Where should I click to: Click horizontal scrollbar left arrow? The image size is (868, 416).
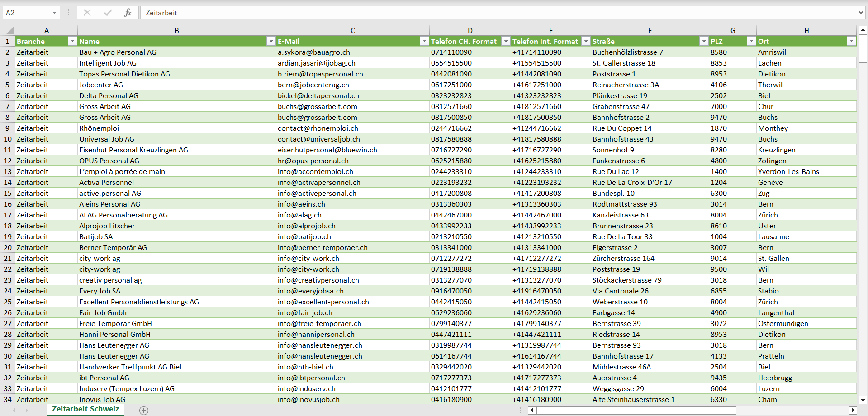pyautogui.click(x=532, y=411)
